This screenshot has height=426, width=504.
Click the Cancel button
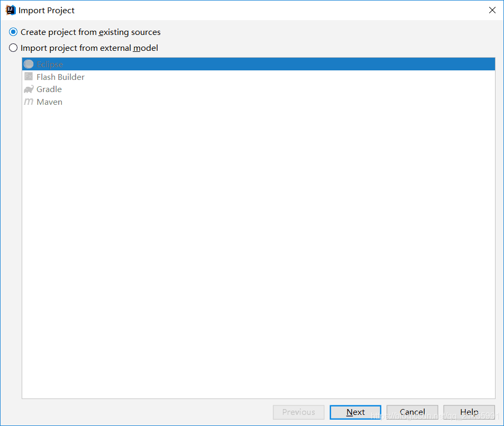pyautogui.click(x=412, y=412)
